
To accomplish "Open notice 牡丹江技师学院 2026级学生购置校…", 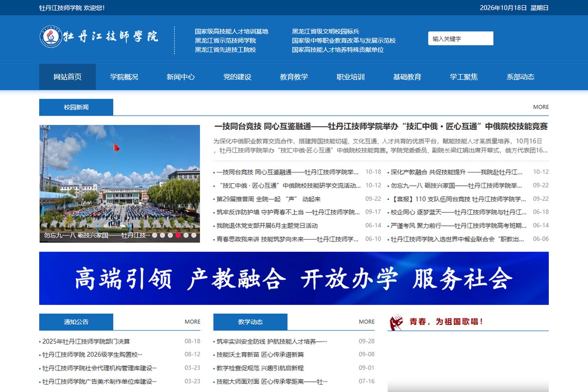I will [93, 354].
